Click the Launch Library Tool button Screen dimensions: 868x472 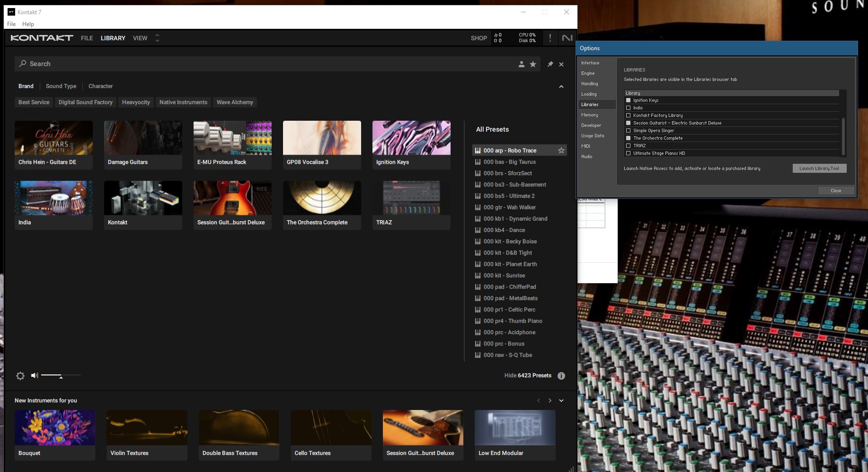(x=819, y=169)
